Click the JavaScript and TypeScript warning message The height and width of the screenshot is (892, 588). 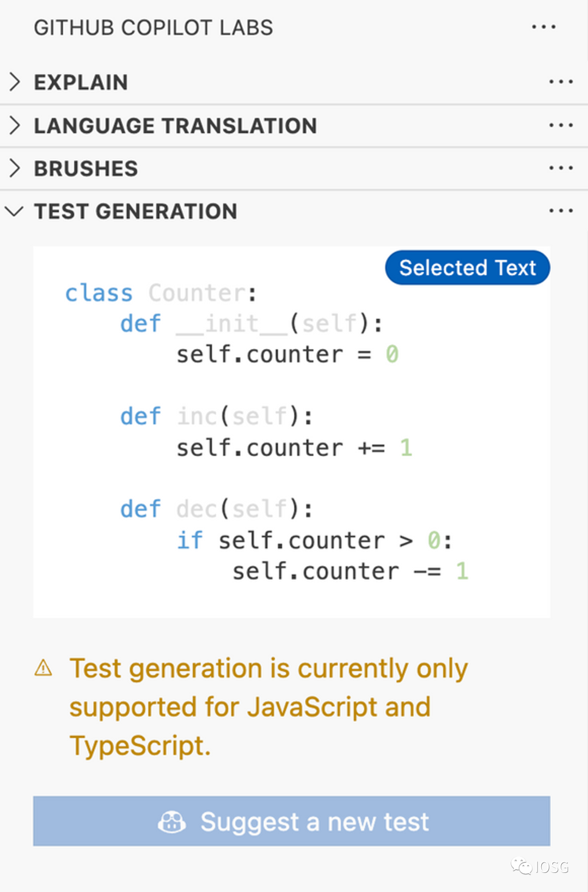pos(268,707)
